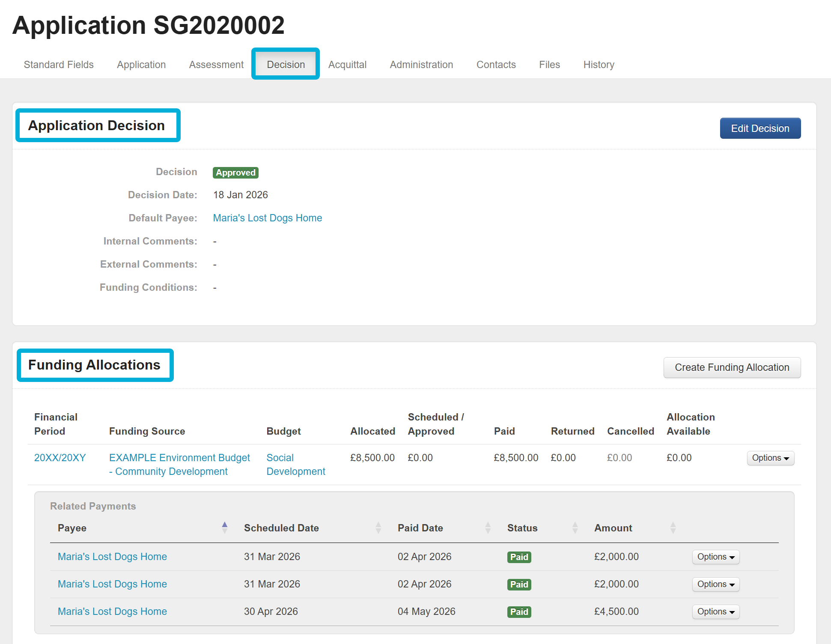Screen dimensions: 831x644
Task: Click Paid status badge for £4,500.00 payment
Action: click(519, 612)
